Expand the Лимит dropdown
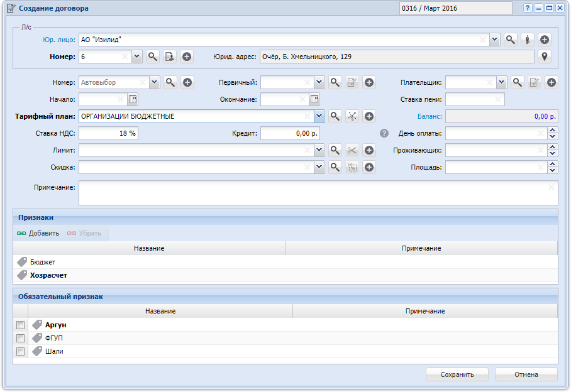571x392 pixels. pyautogui.click(x=319, y=150)
